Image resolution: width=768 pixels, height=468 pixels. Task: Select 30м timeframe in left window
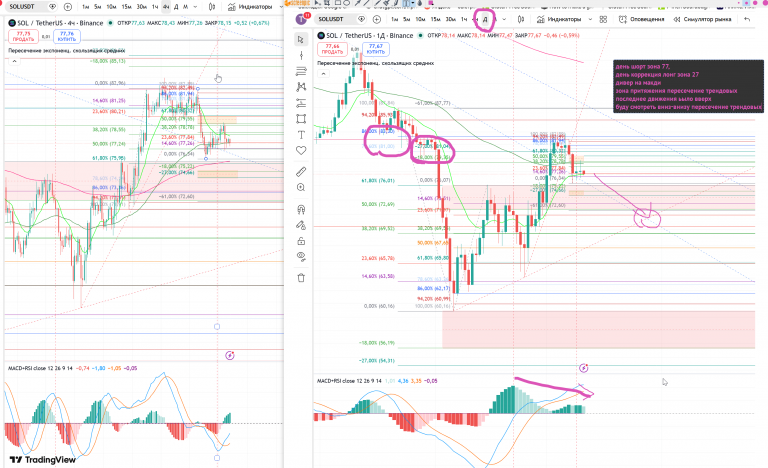142,7
